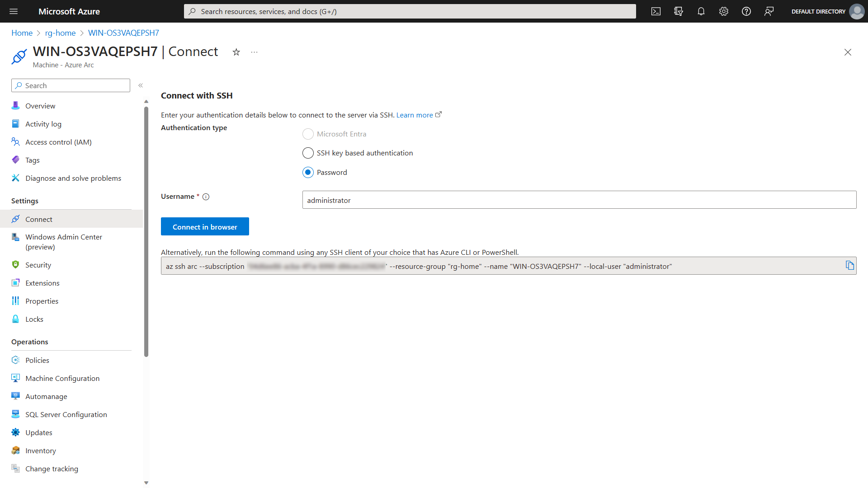868x488 pixels.
Task: Go to Home breadcrumb
Action: 22,33
